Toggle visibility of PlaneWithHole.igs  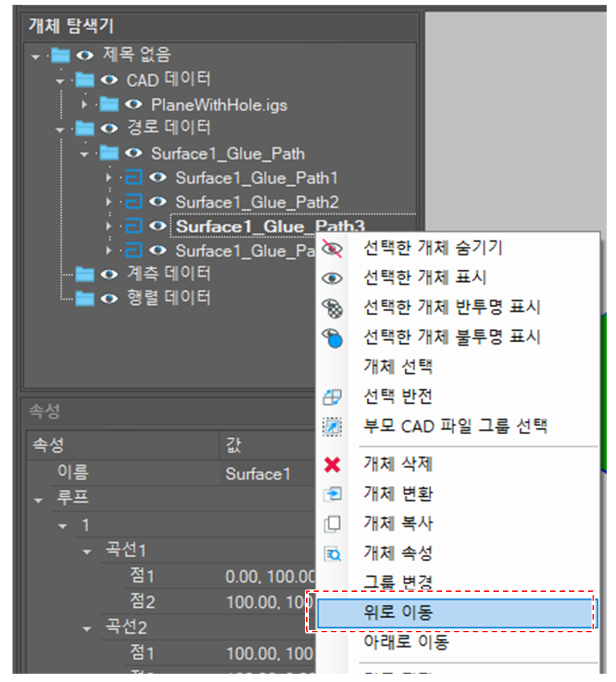(134, 105)
